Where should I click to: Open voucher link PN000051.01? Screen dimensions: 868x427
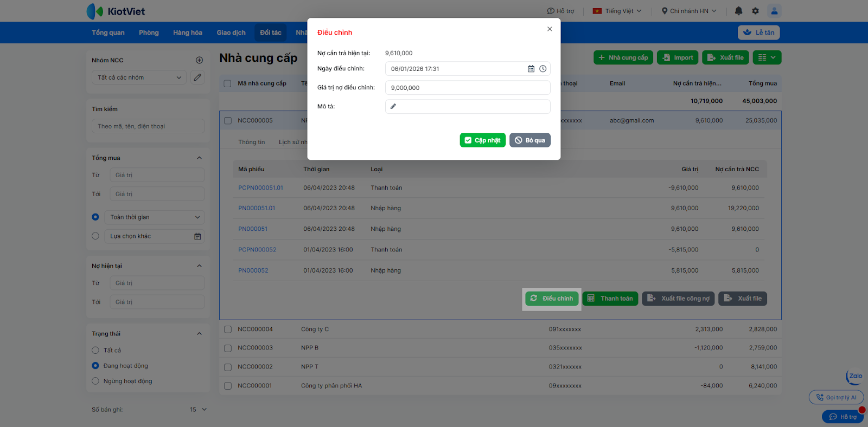click(257, 208)
